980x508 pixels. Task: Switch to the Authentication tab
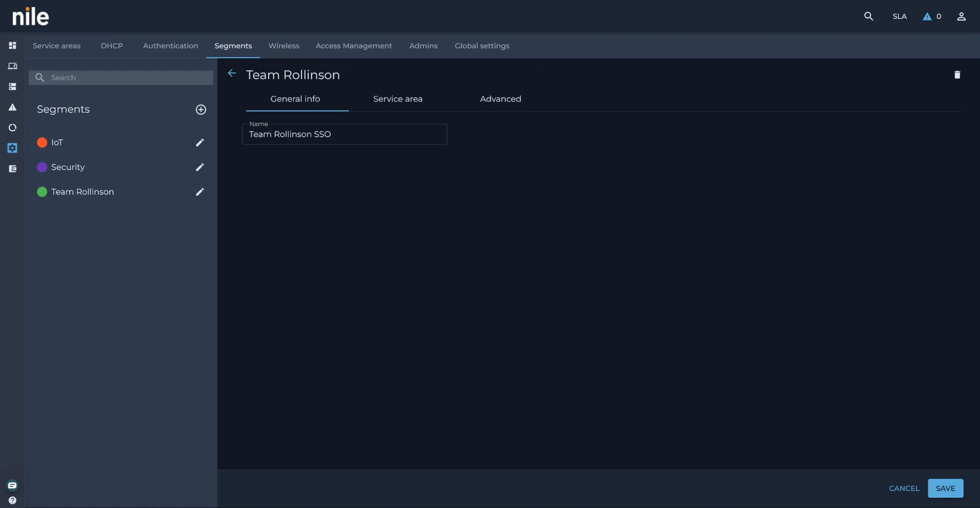(171, 46)
